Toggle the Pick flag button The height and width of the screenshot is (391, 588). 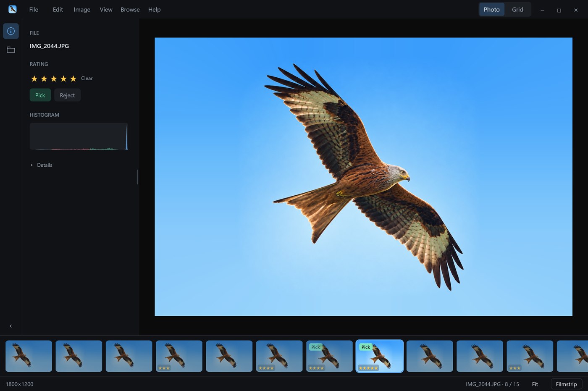point(40,95)
